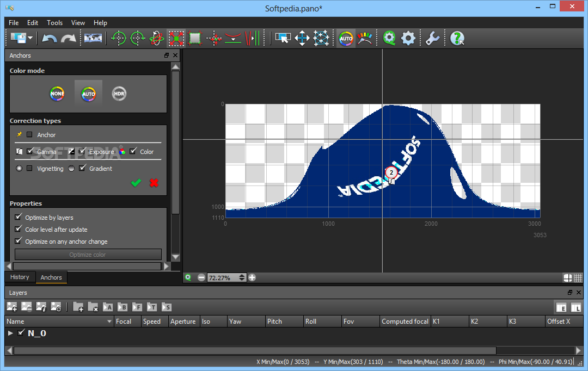Click the add image to layer icon
588x371 pixels.
coord(11,307)
